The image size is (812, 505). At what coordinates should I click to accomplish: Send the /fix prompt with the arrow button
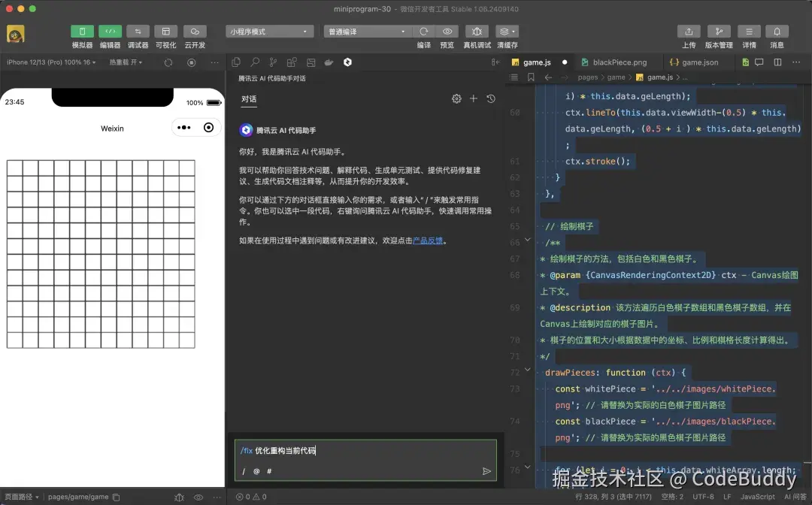click(486, 470)
